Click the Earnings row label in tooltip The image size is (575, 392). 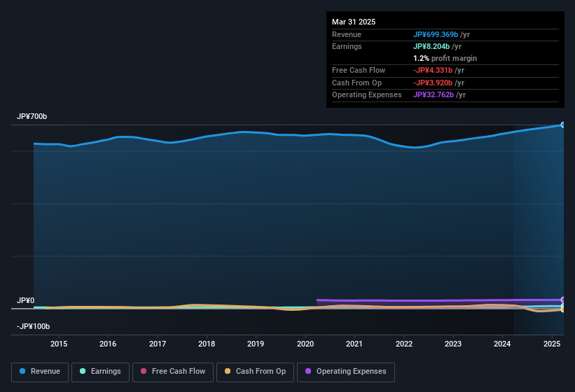tap(347, 46)
